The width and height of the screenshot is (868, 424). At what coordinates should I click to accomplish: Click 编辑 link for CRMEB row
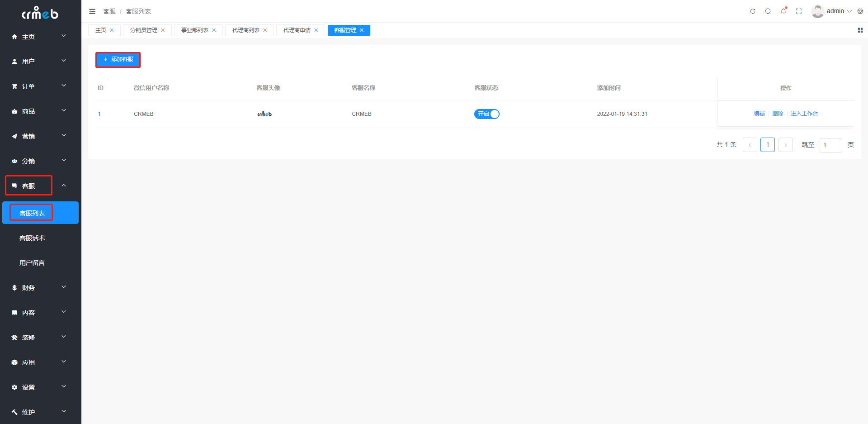pos(759,114)
